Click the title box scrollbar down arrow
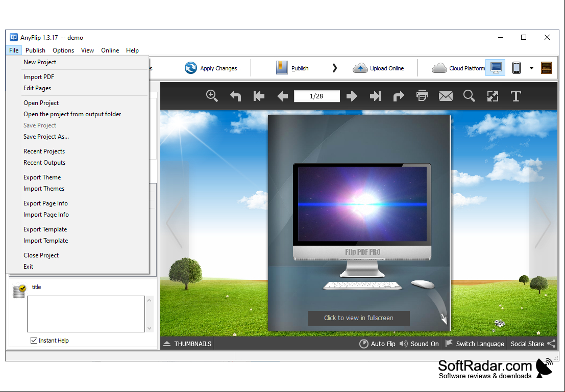The image size is (565, 392). pyautogui.click(x=149, y=328)
